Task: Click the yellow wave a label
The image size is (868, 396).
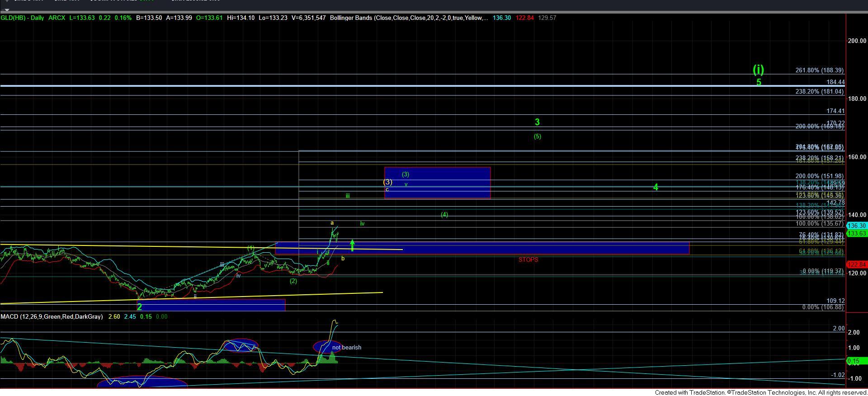Action: click(332, 223)
